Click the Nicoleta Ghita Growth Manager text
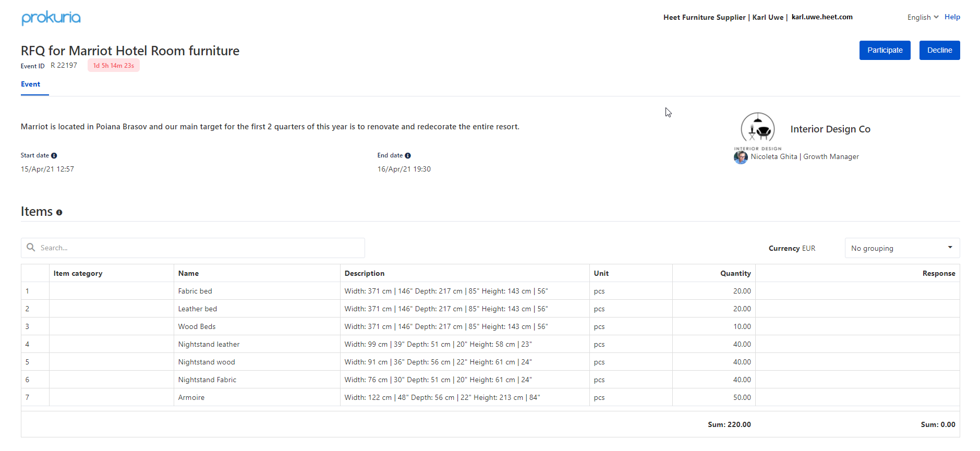Screen dimensions: 980x451 [805, 156]
